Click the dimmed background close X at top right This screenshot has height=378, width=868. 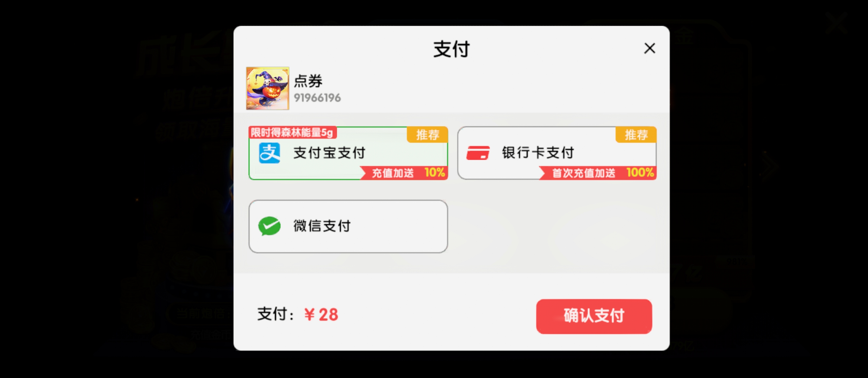837,23
